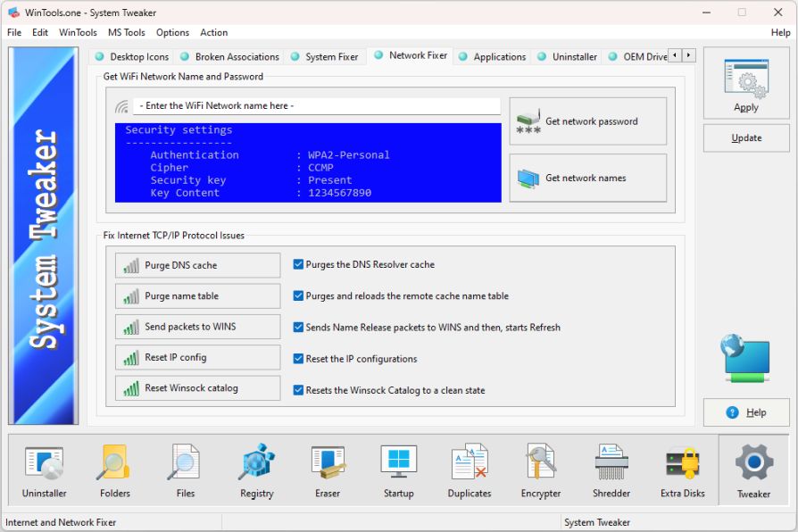Switch to the System Fixer tab
The height and width of the screenshot is (532, 798).
[x=325, y=56]
